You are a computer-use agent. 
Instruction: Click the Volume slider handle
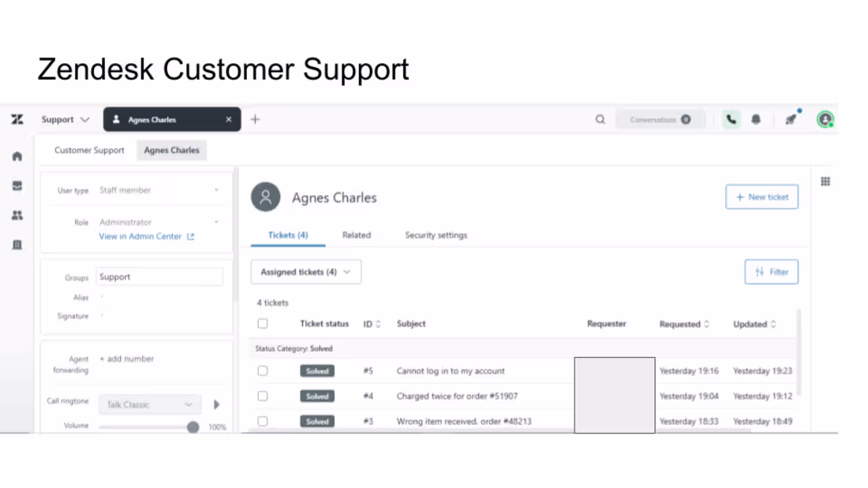coord(193,427)
